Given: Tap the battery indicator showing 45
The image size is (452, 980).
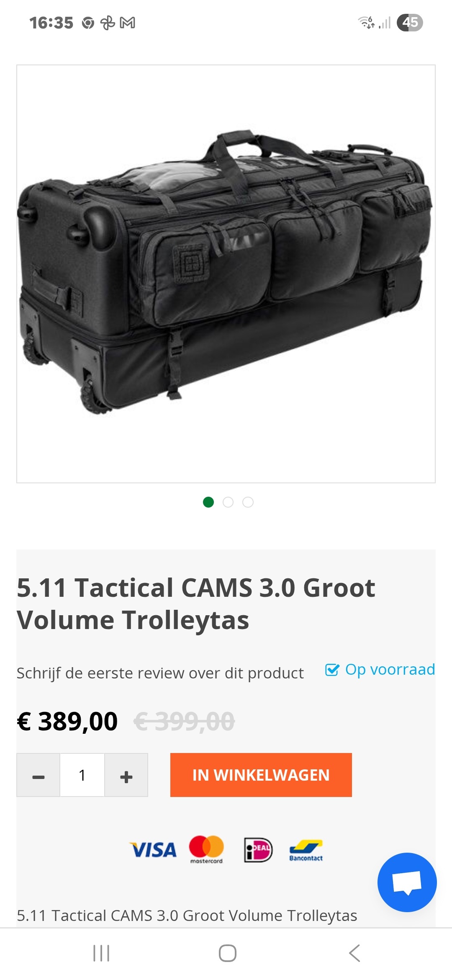Looking at the screenshot, I should click(410, 23).
